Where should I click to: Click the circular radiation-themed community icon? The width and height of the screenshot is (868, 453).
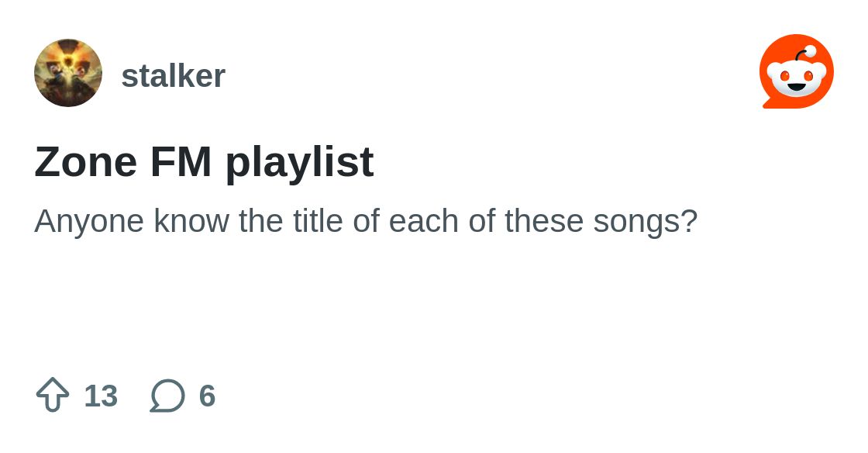pos(68,73)
